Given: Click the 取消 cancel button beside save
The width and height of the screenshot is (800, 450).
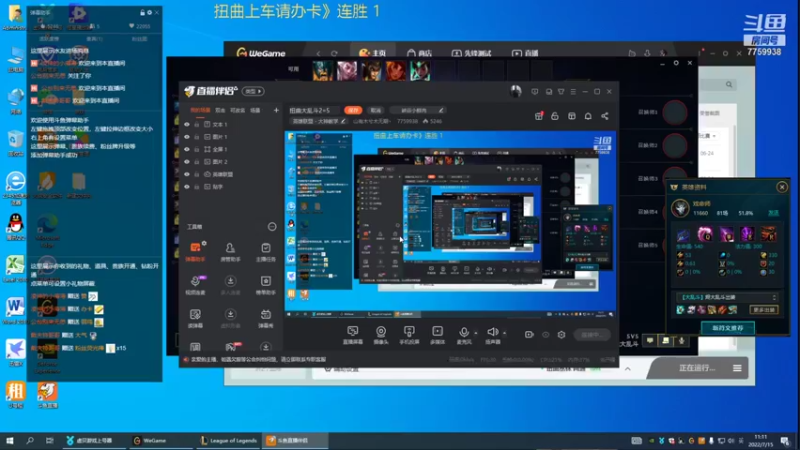Looking at the screenshot, I should tap(376, 110).
